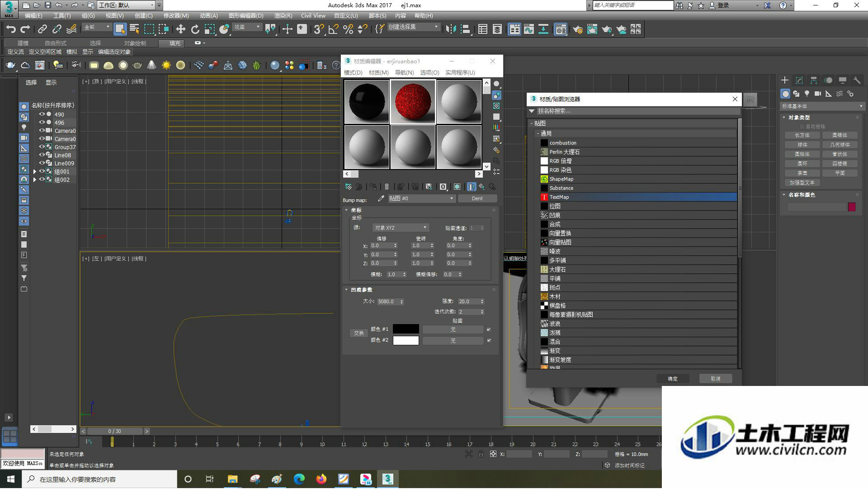Activate the Select Object tool
This screenshot has width=868, height=489.
pyautogui.click(x=120, y=29)
